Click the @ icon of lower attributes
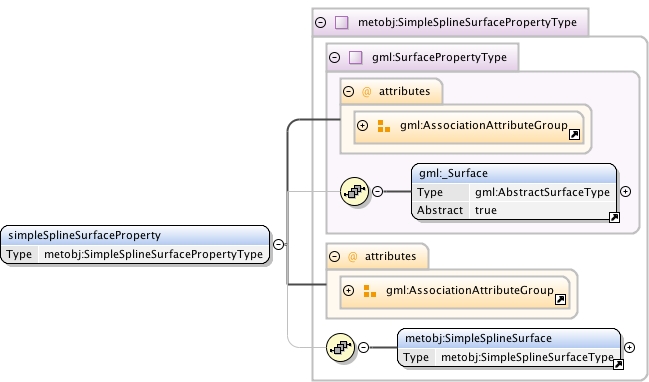The height and width of the screenshot is (382, 649). [352, 257]
